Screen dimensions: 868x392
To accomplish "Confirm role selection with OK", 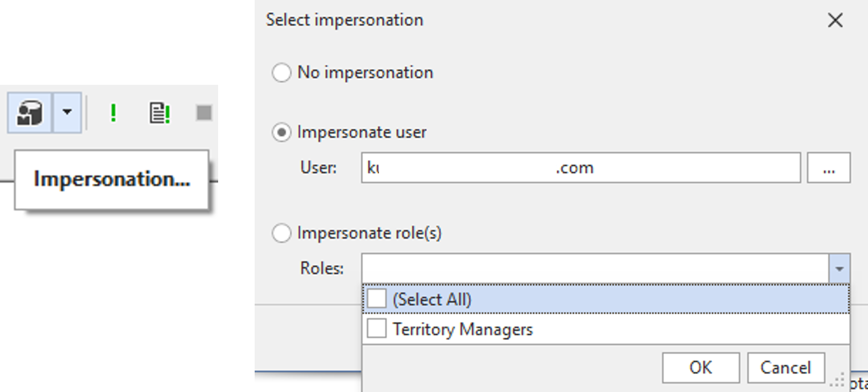I will 700,368.
